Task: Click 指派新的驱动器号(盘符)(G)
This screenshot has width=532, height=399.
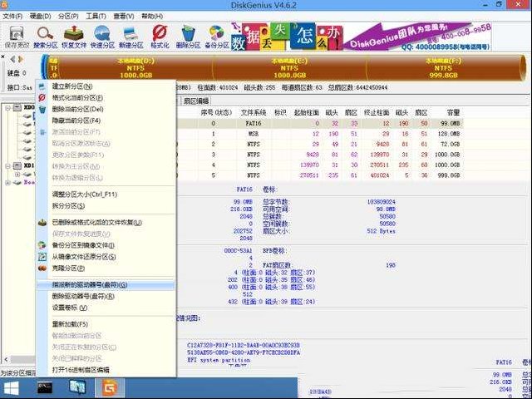Action: click(x=106, y=284)
